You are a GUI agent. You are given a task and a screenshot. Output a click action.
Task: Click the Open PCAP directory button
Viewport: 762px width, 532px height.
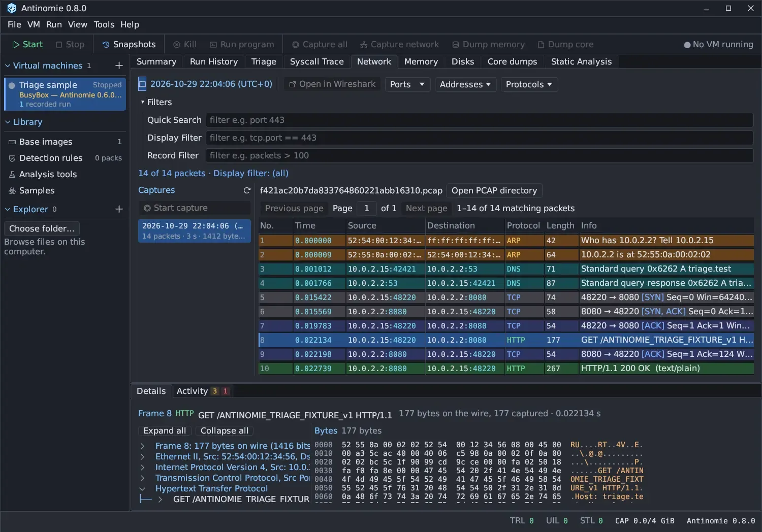tap(494, 190)
